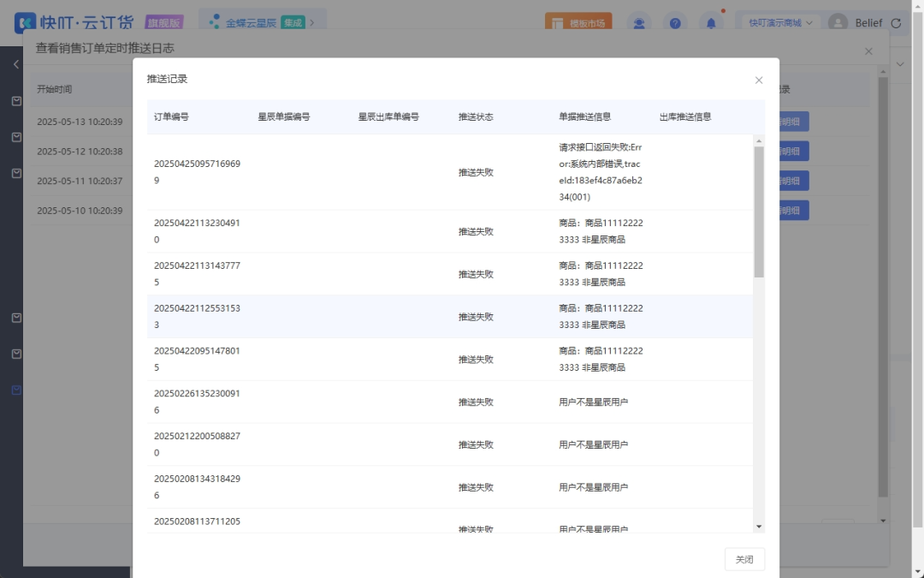Click the 快叮·云订货 logo
Viewport: 924px width, 578px height.
73,23
